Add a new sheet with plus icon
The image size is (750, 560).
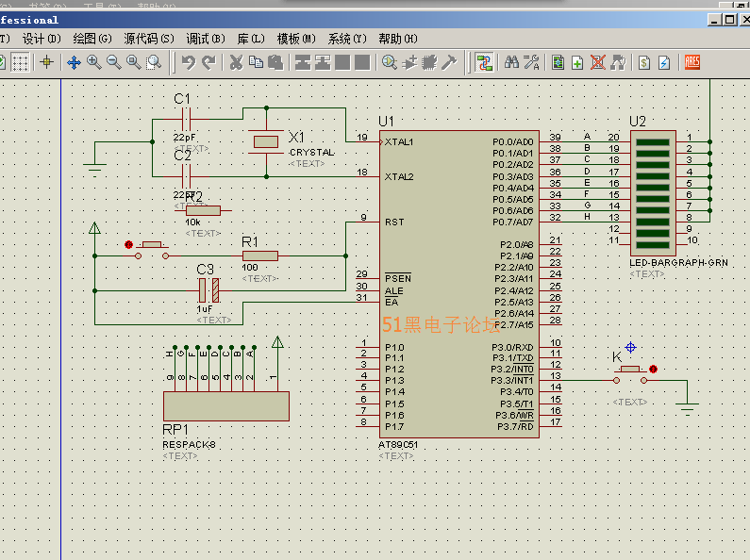tap(577, 62)
